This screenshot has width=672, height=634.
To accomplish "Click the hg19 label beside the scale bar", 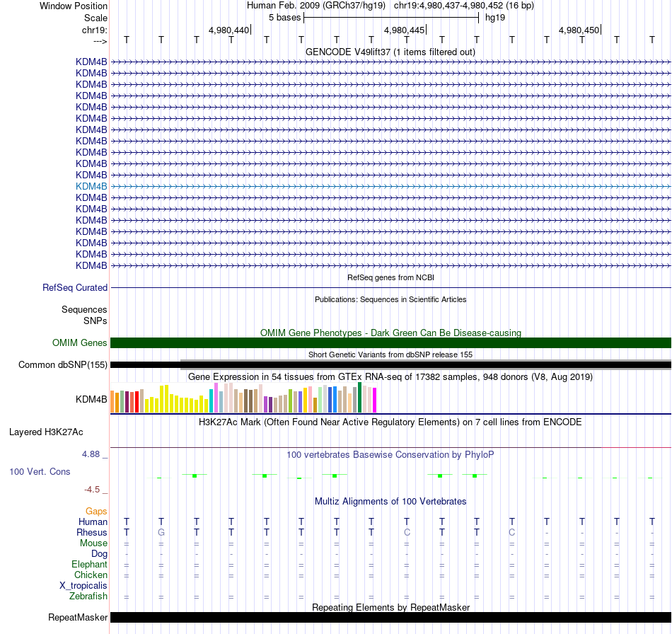I will click(495, 18).
